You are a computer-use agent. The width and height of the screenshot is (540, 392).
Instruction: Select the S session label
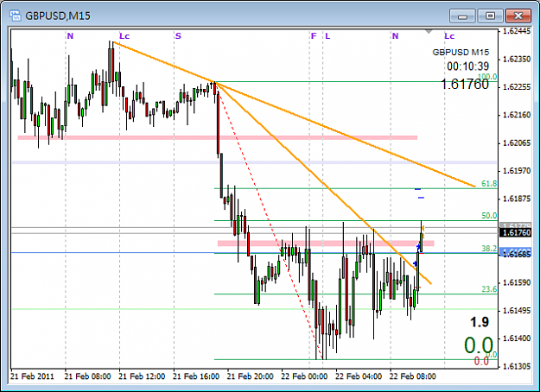click(x=178, y=35)
